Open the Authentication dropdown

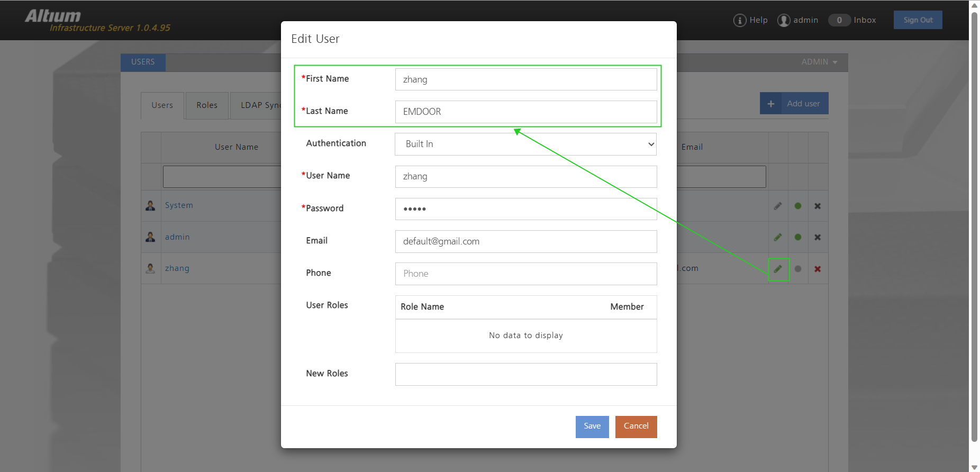click(525, 144)
